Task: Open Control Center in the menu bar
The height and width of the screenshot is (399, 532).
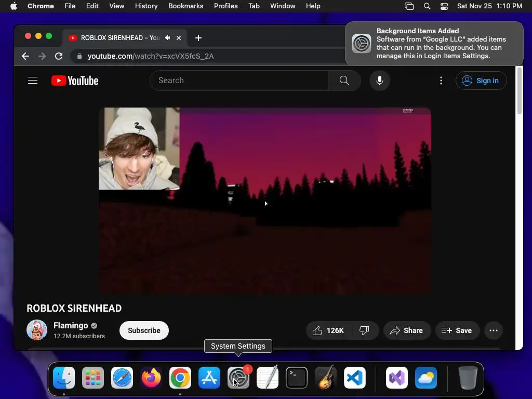Action: (444, 6)
